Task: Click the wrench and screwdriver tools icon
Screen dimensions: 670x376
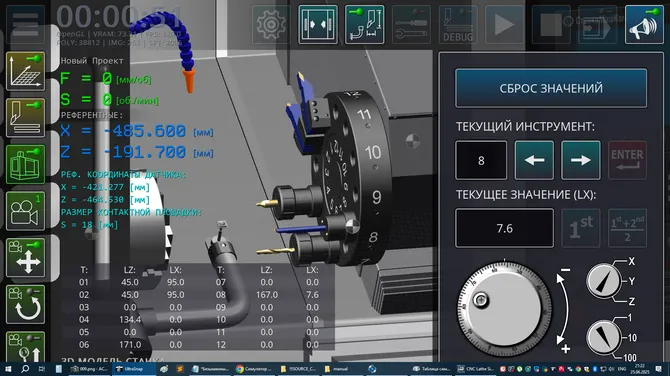Action: 411,24
